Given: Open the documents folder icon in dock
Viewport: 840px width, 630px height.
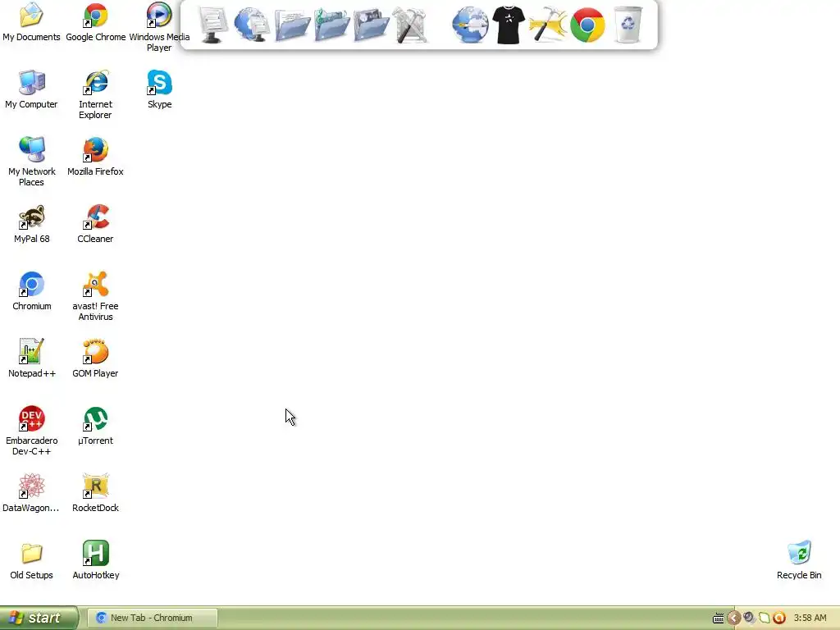Looking at the screenshot, I should coord(292,25).
